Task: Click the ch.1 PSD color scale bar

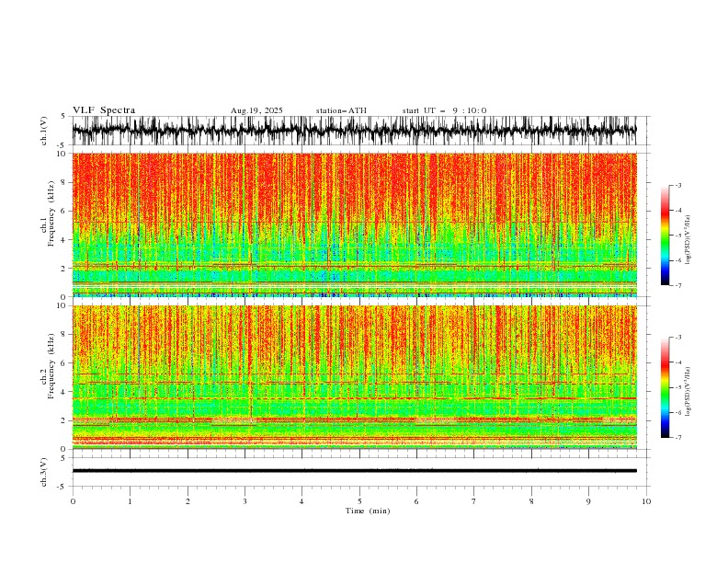Action: pyautogui.click(x=665, y=236)
